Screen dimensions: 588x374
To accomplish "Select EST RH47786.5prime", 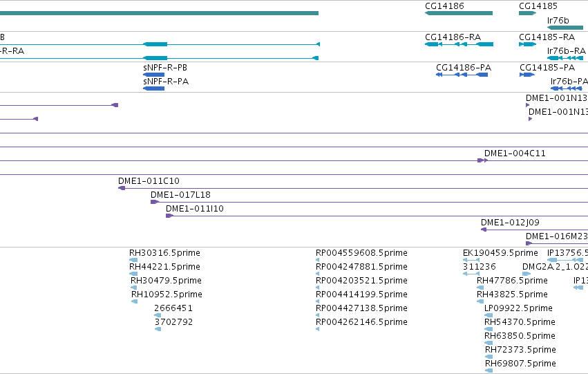I will click(x=512, y=281).
